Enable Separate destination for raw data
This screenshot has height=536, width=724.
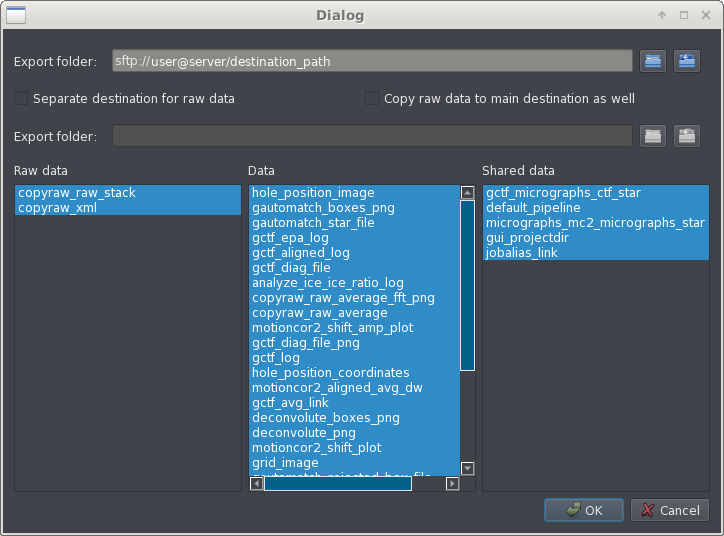[21, 99]
